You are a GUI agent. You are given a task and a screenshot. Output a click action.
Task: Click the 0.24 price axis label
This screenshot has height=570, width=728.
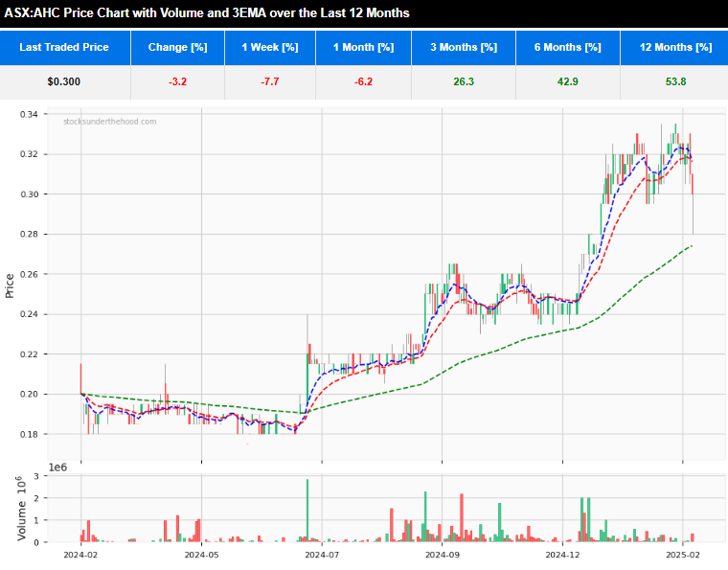pyautogui.click(x=29, y=314)
